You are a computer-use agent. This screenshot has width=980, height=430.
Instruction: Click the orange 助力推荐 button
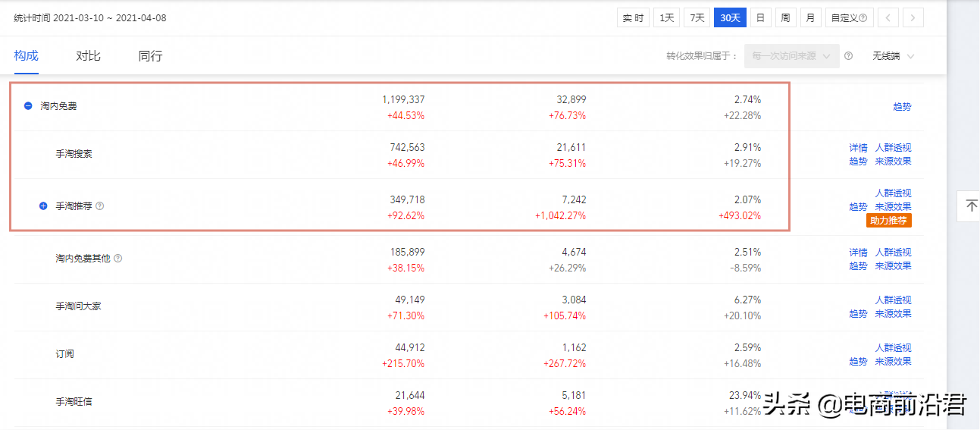(889, 221)
